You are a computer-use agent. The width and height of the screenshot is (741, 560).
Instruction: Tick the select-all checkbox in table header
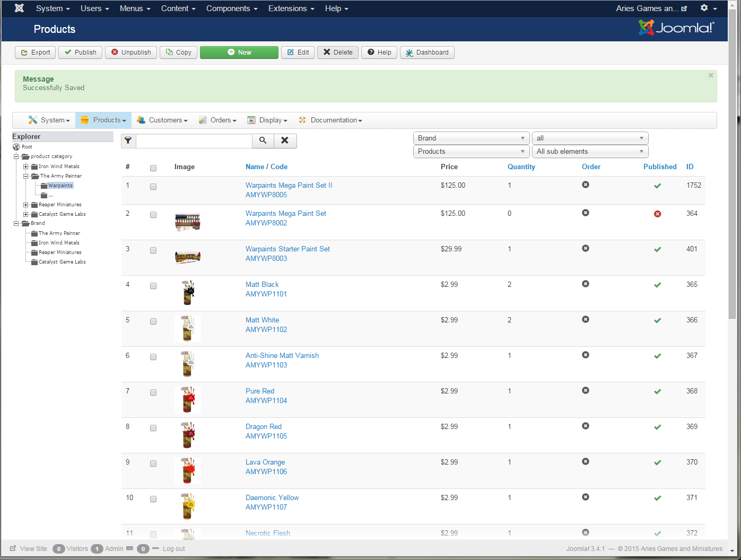point(153,168)
